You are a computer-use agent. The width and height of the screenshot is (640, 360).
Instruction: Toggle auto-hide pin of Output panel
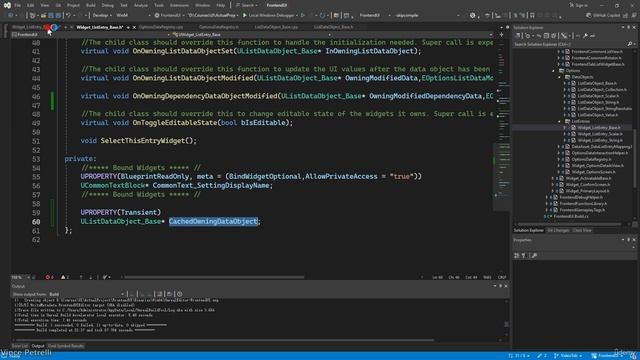pos(501,286)
